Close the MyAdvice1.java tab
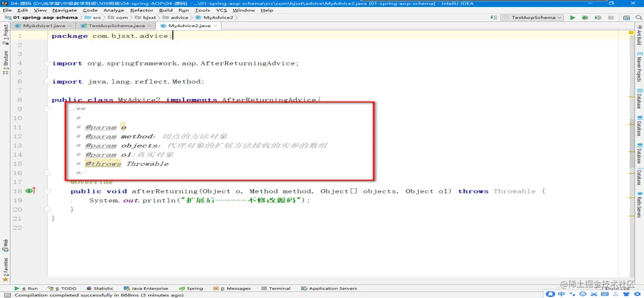The image size is (644, 298). [70, 26]
